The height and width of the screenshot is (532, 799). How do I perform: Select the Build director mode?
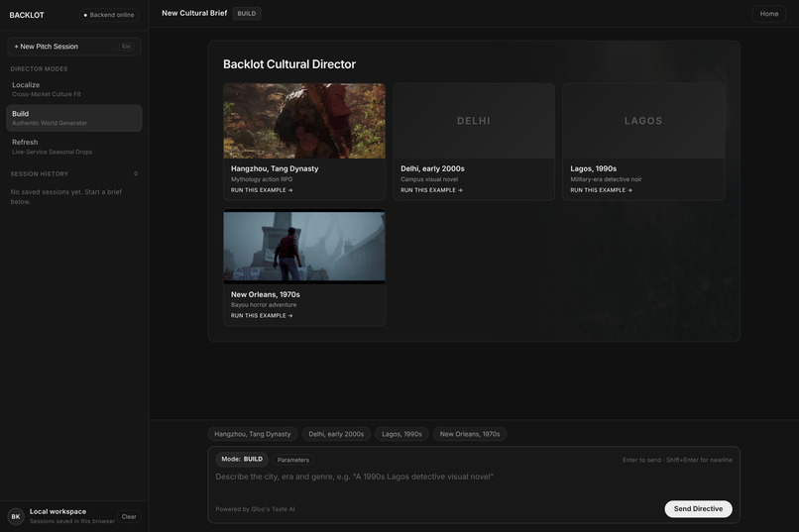(74, 118)
